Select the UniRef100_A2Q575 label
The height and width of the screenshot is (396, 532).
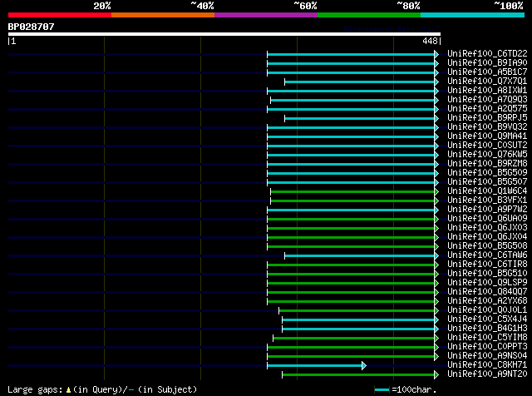click(487, 109)
